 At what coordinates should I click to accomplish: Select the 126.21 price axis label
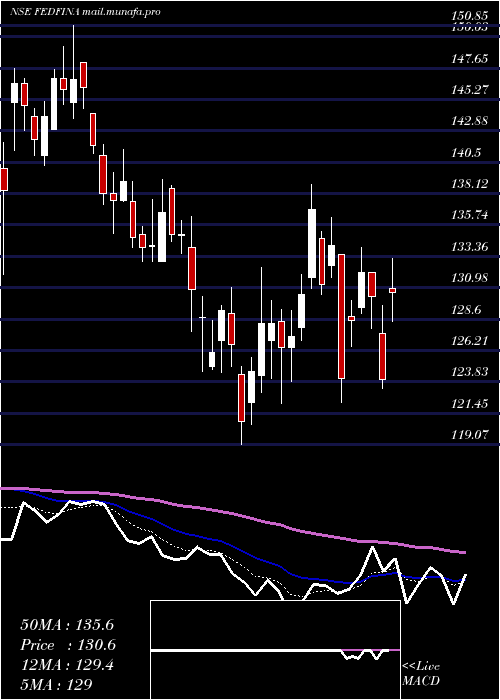(x=469, y=341)
